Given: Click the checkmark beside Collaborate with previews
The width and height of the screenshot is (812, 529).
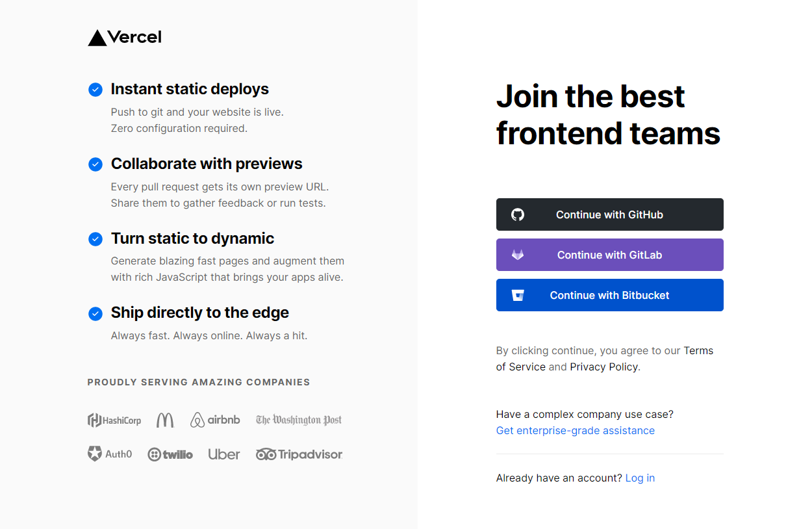Looking at the screenshot, I should pyautogui.click(x=95, y=164).
